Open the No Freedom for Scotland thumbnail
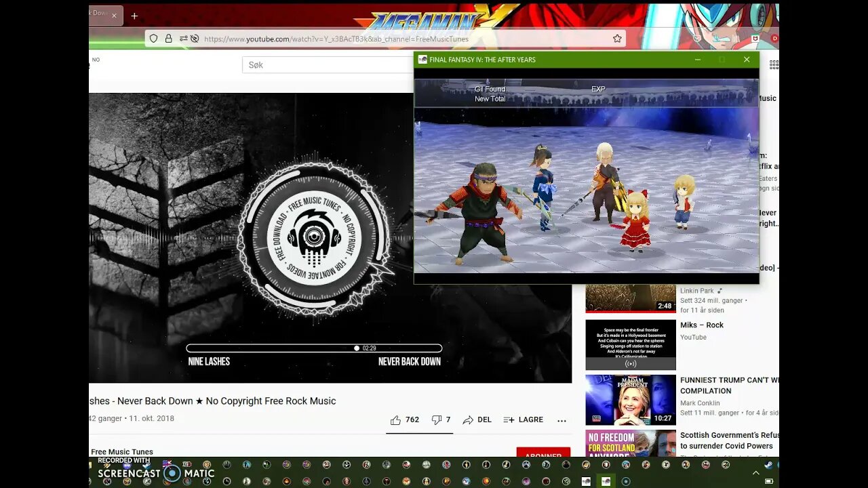 pos(631,443)
